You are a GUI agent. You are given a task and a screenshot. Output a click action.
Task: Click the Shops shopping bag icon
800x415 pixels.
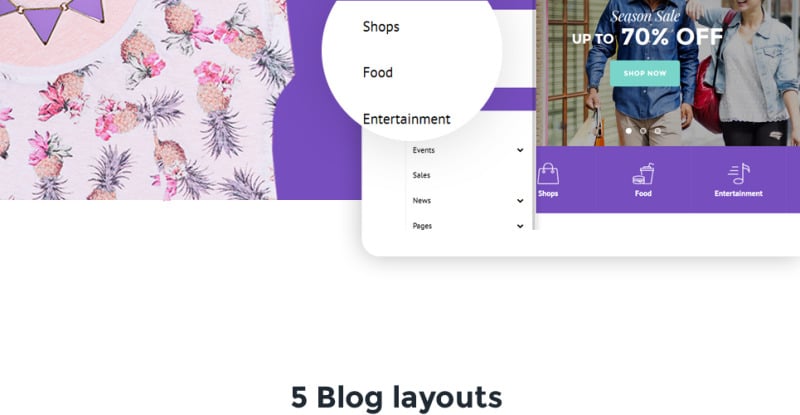pos(548,174)
